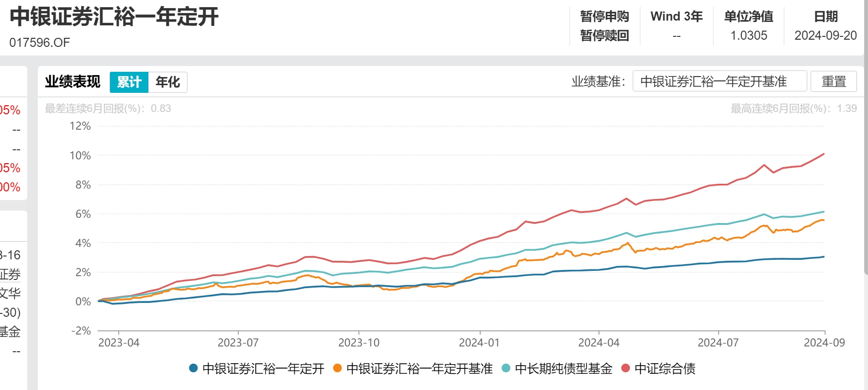Hide the 中长期纯债型基金 series
Image resolution: width=868 pixels, height=390 pixels.
click(x=564, y=369)
